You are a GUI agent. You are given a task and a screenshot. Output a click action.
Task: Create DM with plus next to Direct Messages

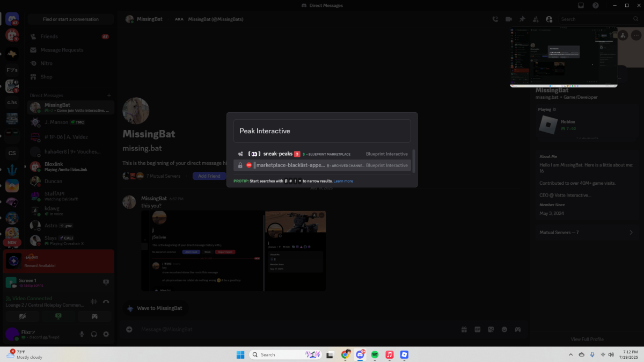[x=109, y=96]
